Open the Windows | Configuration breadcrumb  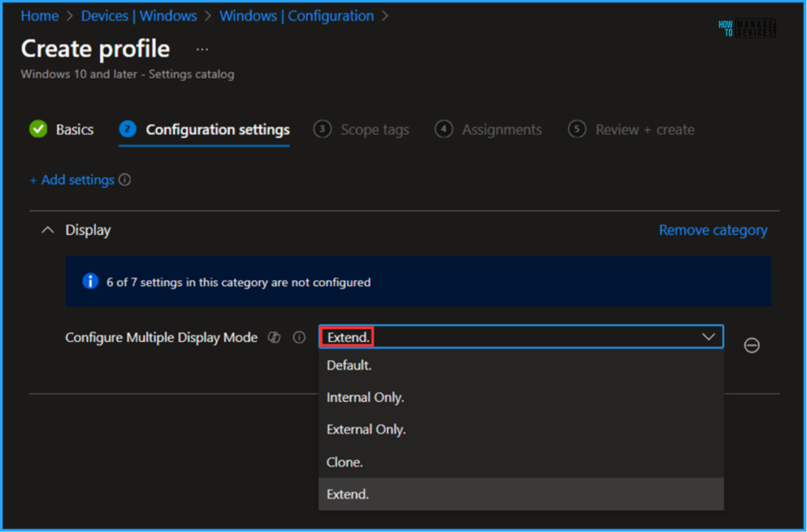click(x=296, y=16)
